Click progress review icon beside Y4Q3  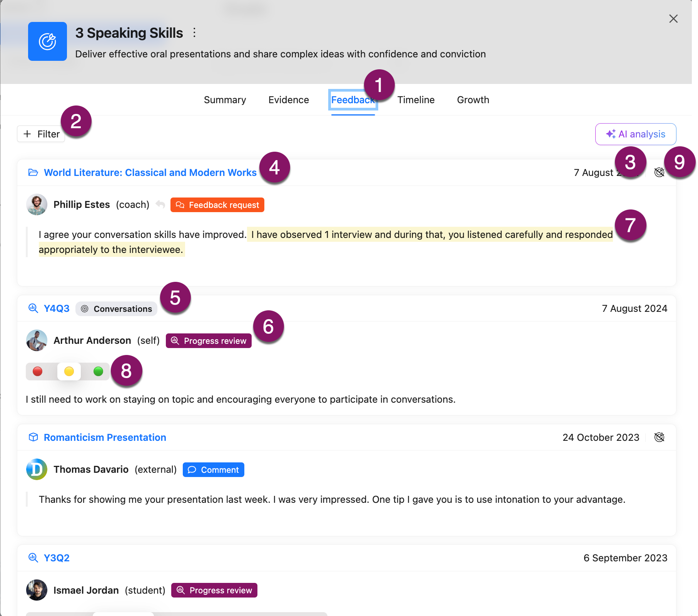pyautogui.click(x=33, y=308)
